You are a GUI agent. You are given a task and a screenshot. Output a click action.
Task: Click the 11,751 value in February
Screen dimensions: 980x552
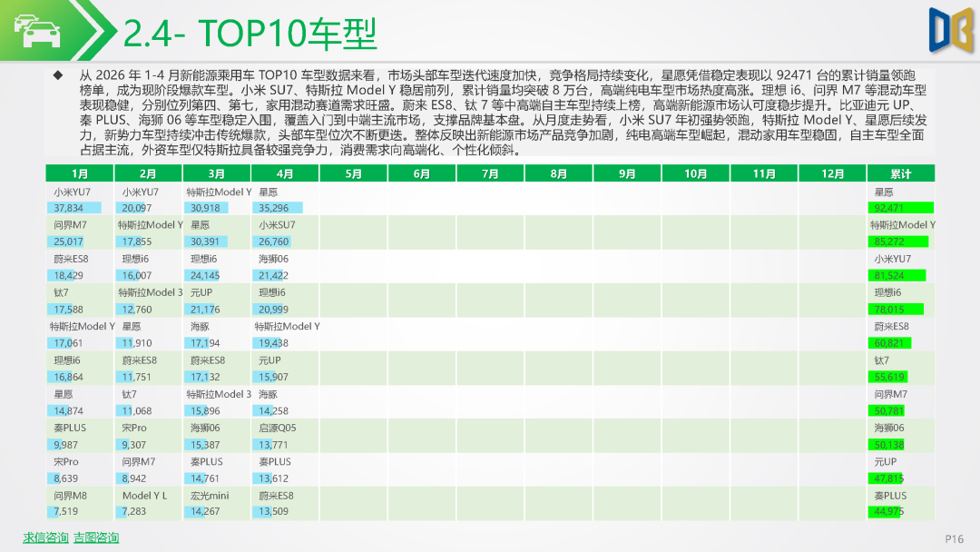[x=137, y=377]
